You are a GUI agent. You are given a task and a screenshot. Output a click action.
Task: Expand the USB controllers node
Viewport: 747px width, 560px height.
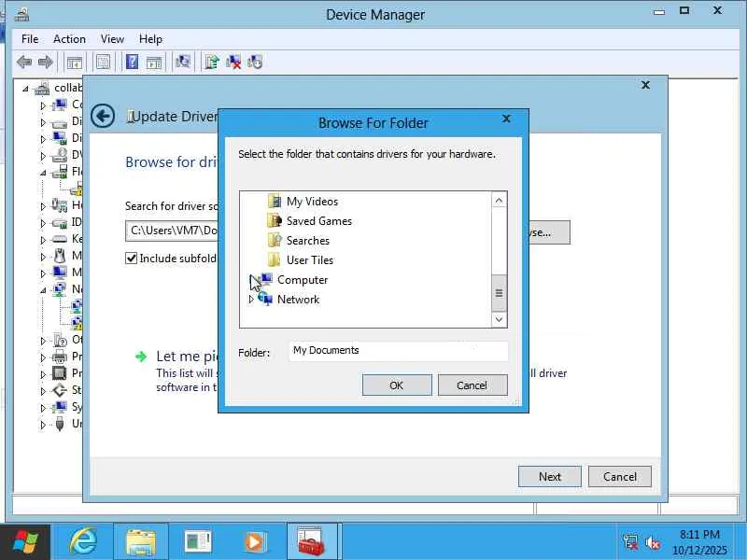pos(43,425)
